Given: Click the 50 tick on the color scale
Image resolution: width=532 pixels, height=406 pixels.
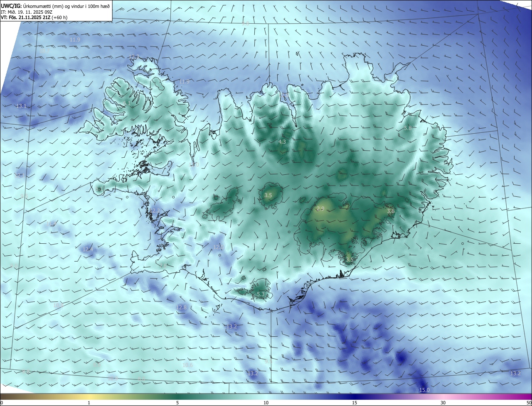Looking at the screenshot, I should 529,403.
